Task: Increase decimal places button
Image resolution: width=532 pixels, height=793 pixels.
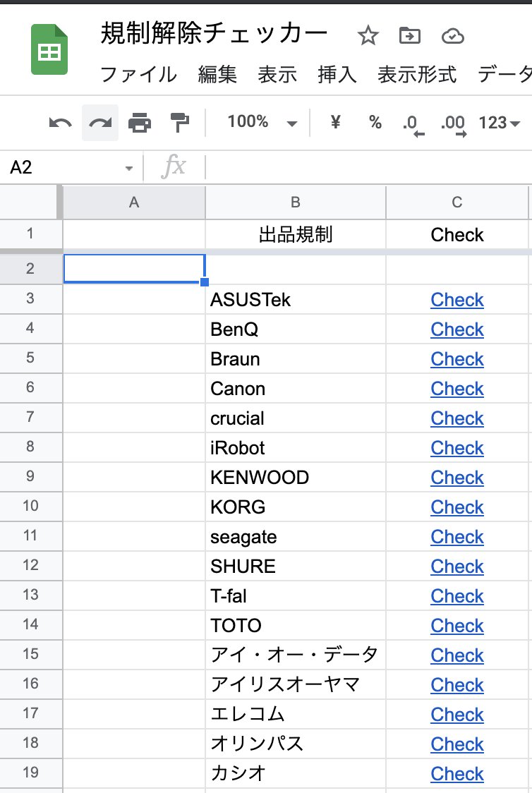Action: 453,125
